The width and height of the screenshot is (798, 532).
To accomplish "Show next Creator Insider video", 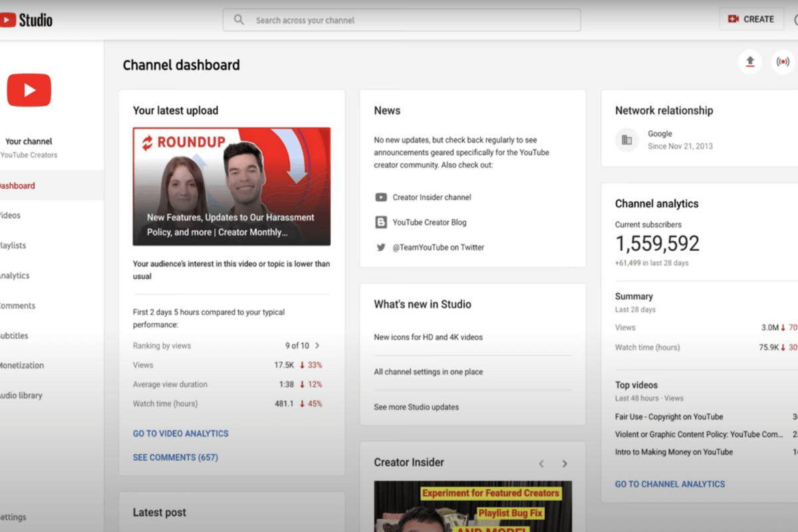I will [x=565, y=464].
